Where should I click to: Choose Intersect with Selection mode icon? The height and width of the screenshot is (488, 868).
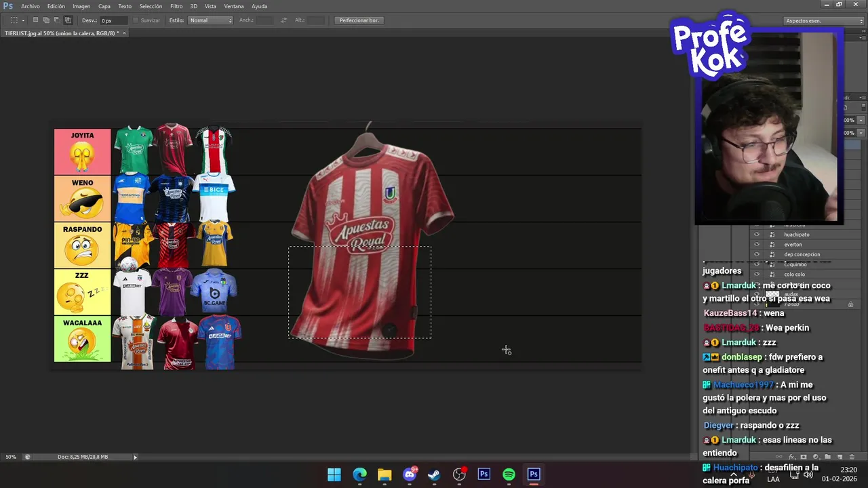(x=68, y=20)
